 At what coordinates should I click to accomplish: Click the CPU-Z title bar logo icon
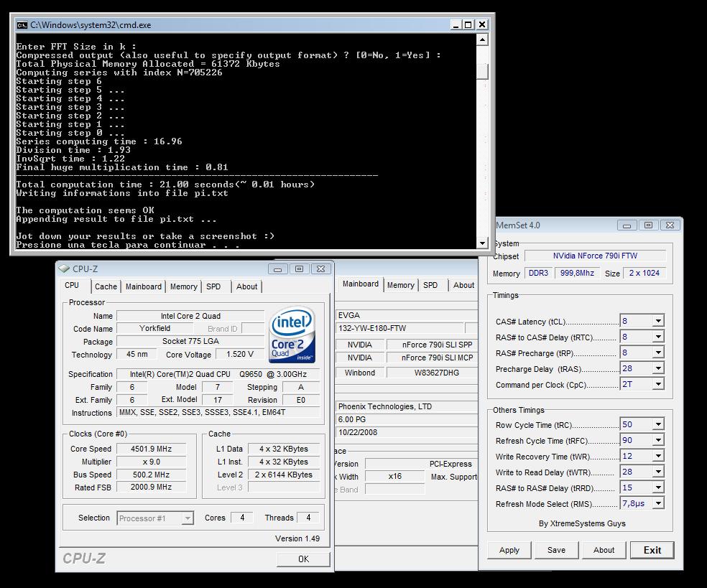65,269
